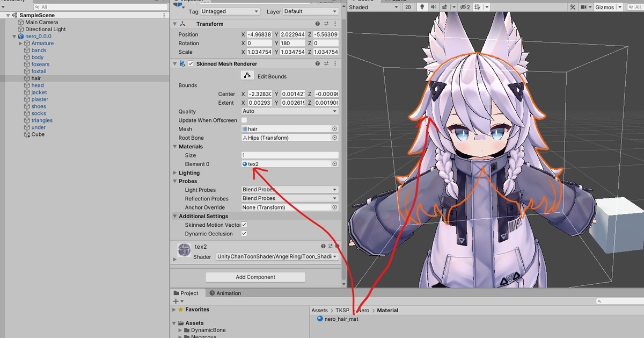Toggle scene audio speaker icon
Image resolution: width=644 pixels, height=338 pixels.
[434, 8]
